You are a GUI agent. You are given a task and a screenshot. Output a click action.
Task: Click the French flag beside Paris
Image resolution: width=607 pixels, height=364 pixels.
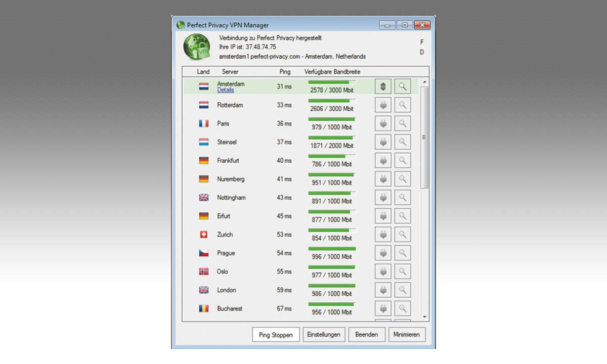point(204,123)
